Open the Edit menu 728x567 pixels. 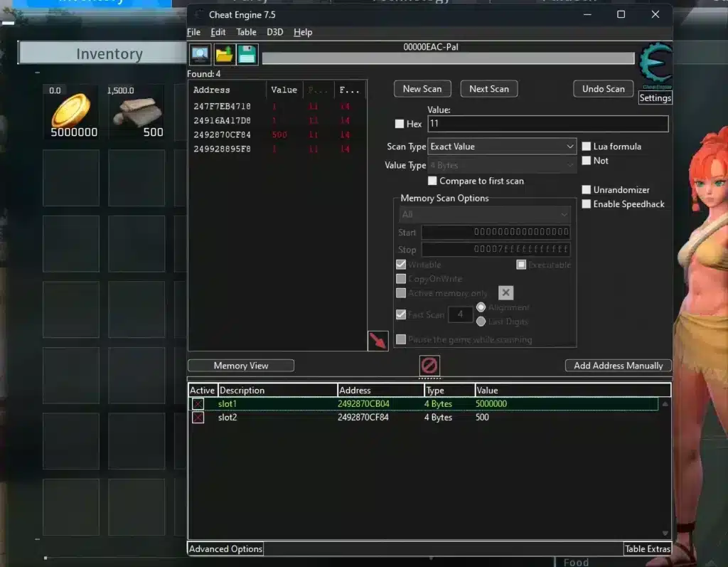218,32
